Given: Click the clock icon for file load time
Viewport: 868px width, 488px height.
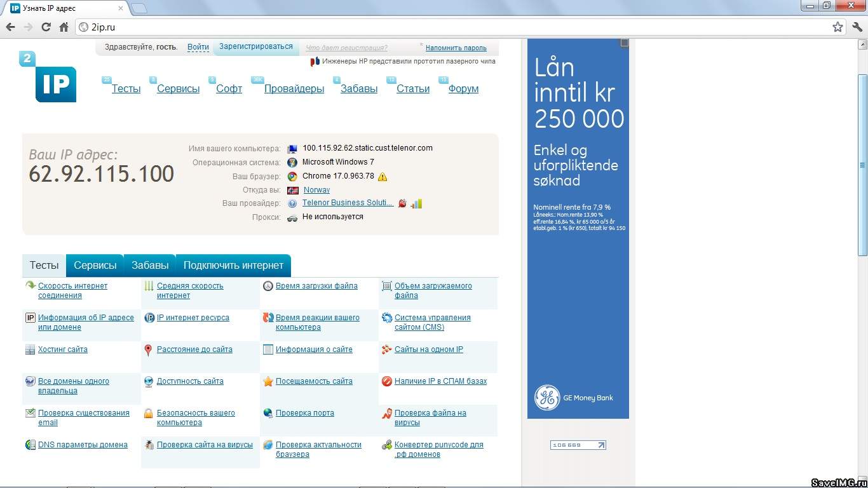Looking at the screenshot, I should (x=268, y=287).
